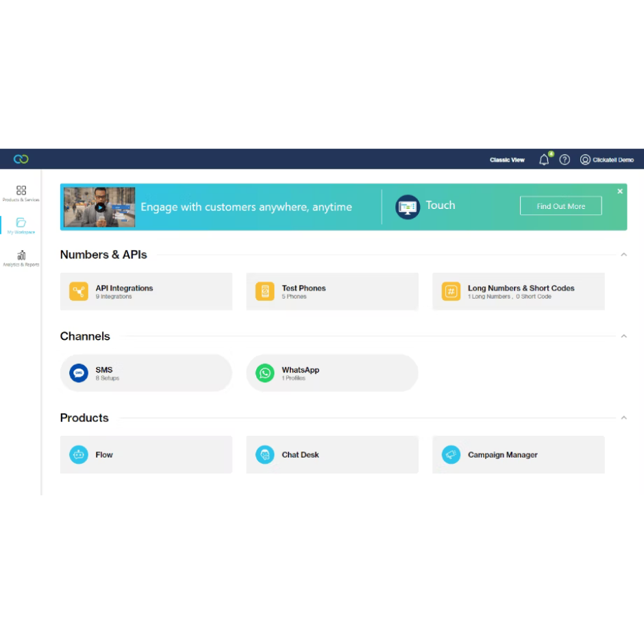Click '1 Long Numbers, 0 Short Code' text
The image size is (644, 644).
coord(509,297)
